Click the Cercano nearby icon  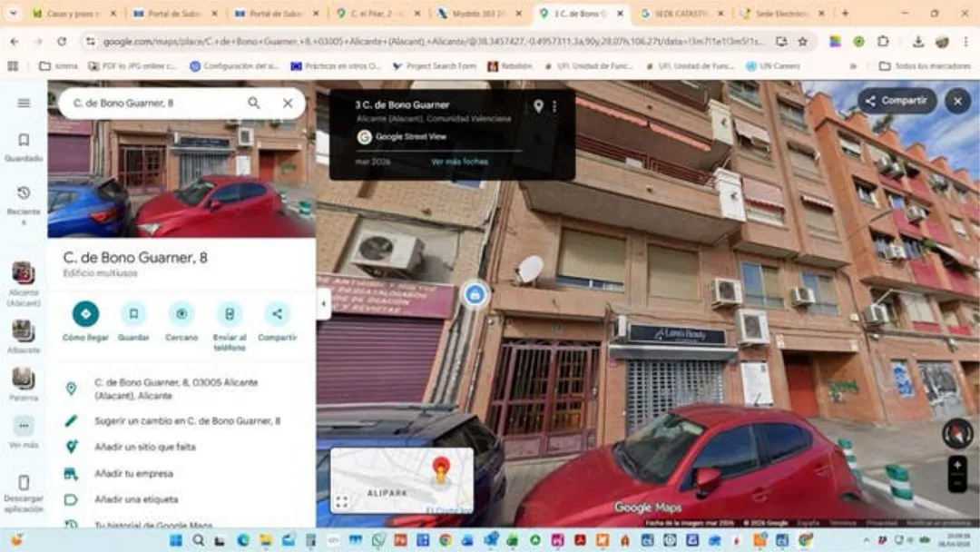181,314
